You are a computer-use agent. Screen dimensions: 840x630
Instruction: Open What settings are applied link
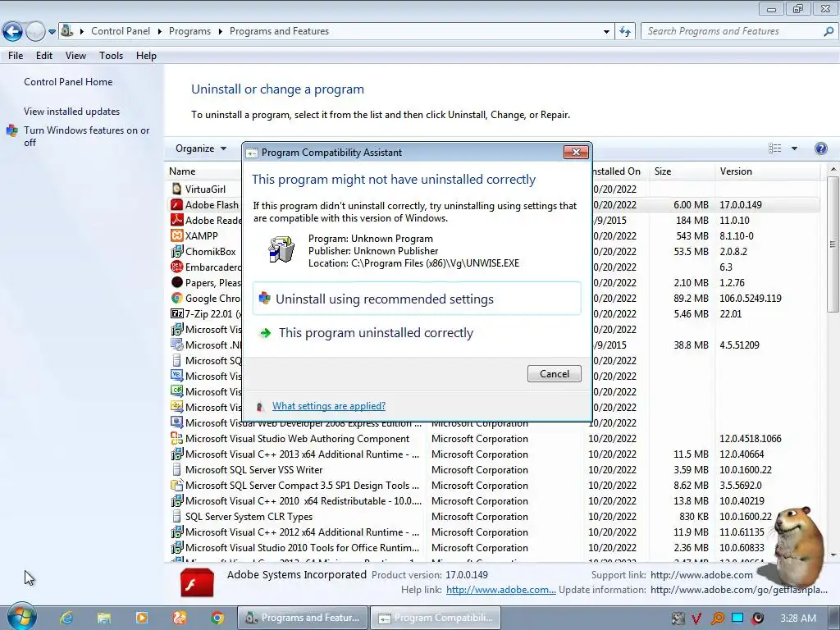point(328,405)
